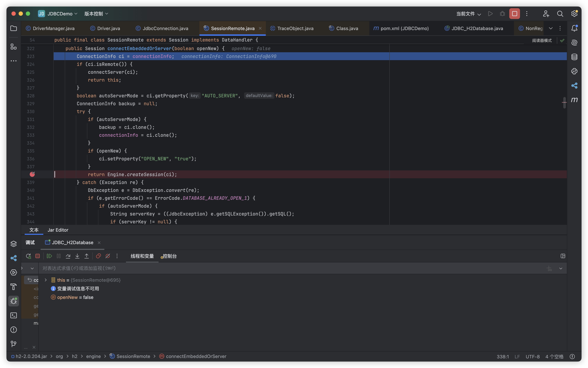Stop the JDBC_H2Database debug session
Viewport: 588px width, 368px height.
pyautogui.click(x=37, y=256)
